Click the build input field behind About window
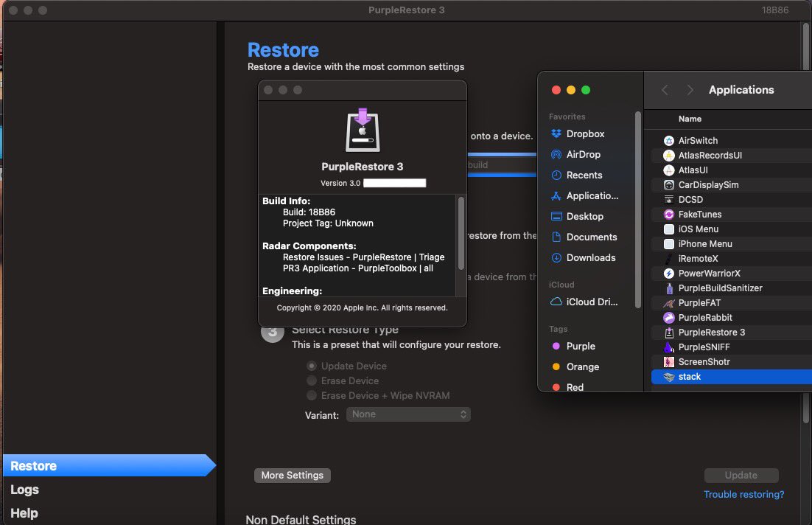Viewport: 812px width, 525px height. (x=501, y=165)
